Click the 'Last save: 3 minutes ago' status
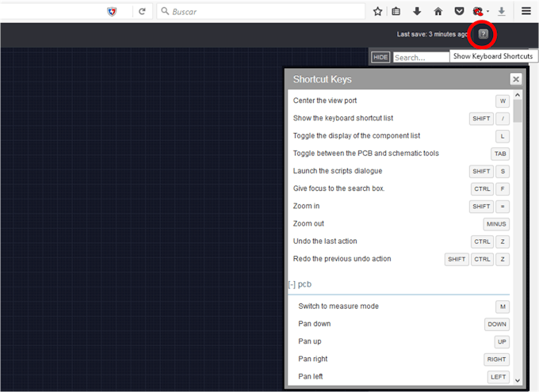 coord(432,34)
